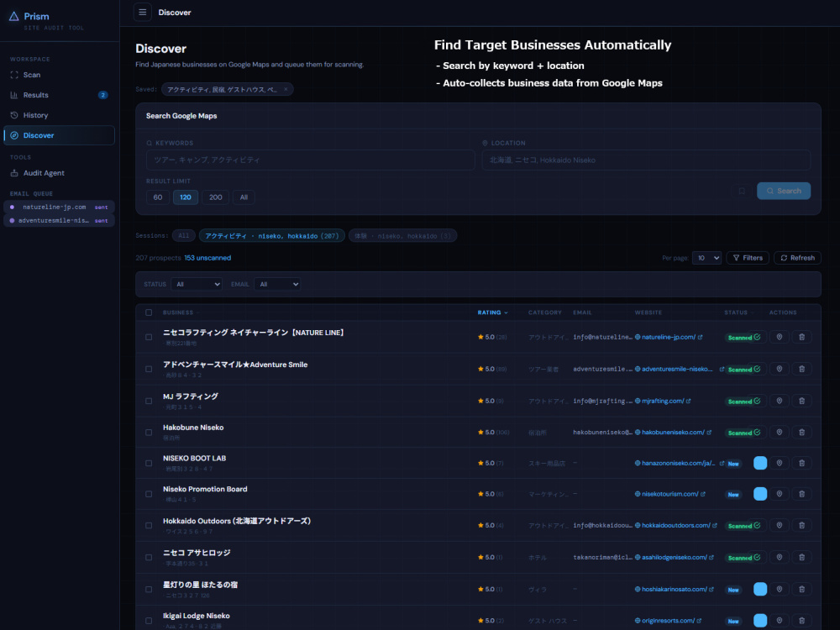Set result limit to 200
The width and height of the screenshot is (840, 630).
[215, 197]
